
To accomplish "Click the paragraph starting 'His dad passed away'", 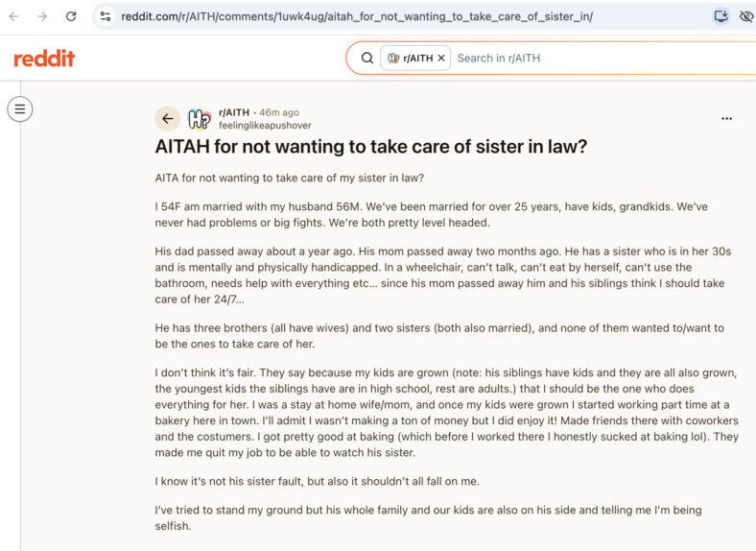I will pyautogui.click(x=442, y=275).
